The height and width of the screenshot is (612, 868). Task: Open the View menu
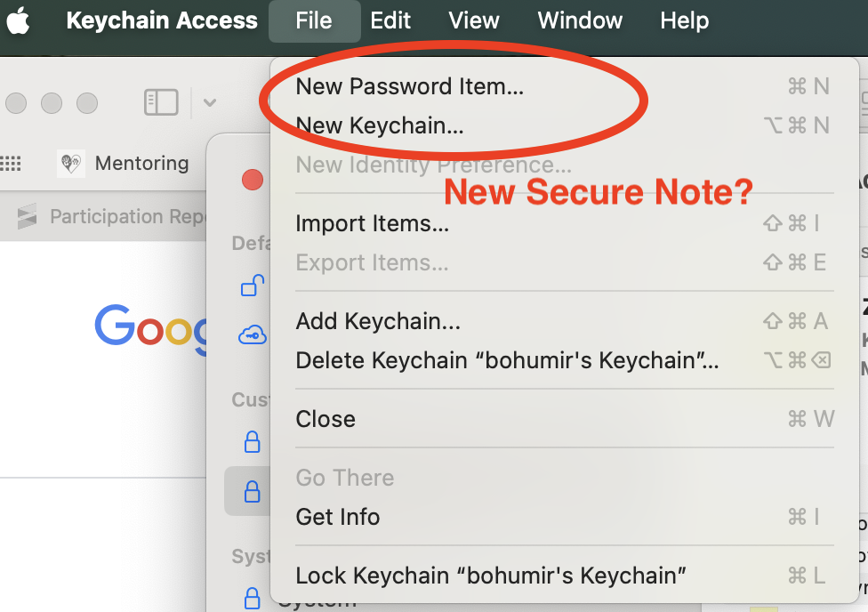(473, 20)
